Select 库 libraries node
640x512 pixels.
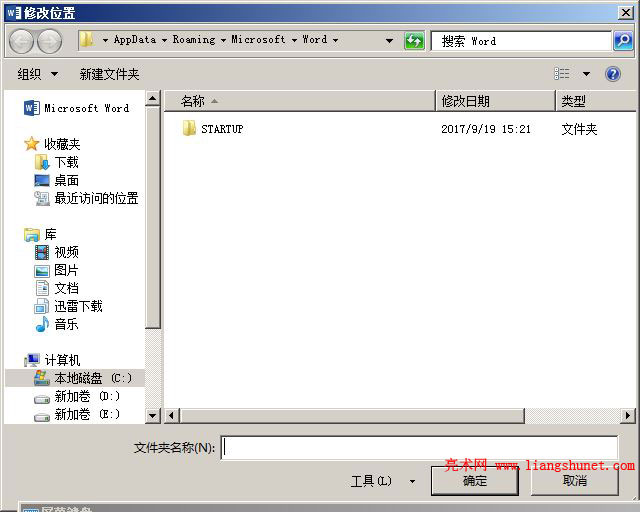[x=40, y=234]
